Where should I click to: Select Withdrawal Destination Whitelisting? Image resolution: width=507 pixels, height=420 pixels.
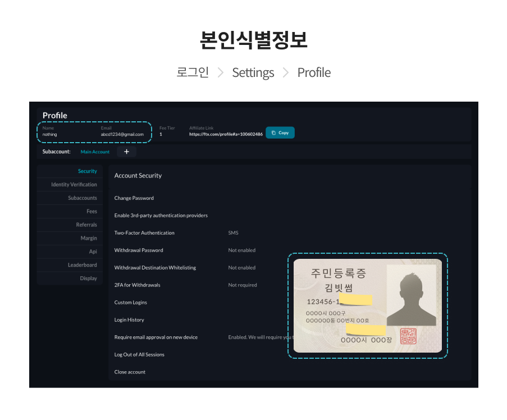(155, 268)
